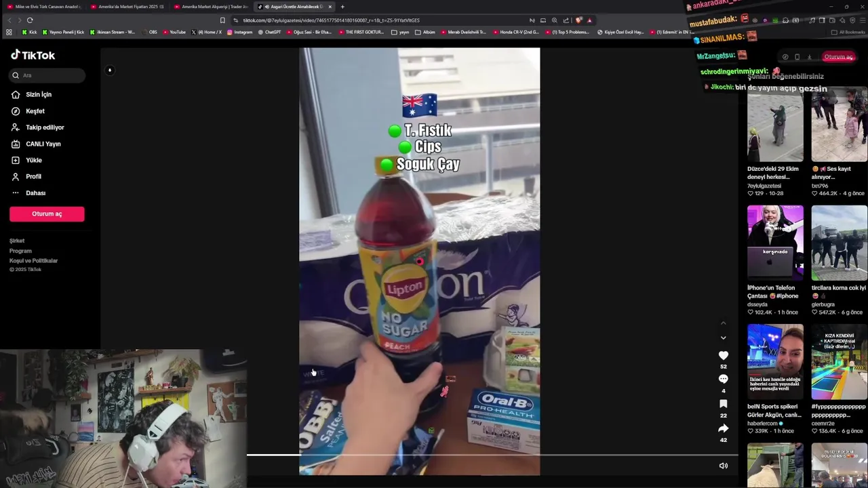The height and width of the screenshot is (488, 868).
Task: Expand the Şirket footer section
Action: pyautogui.click(x=17, y=241)
